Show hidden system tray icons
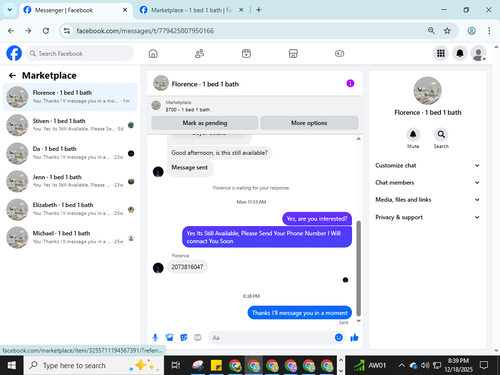This screenshot has height=375, width=500. (x=402, y=366)
